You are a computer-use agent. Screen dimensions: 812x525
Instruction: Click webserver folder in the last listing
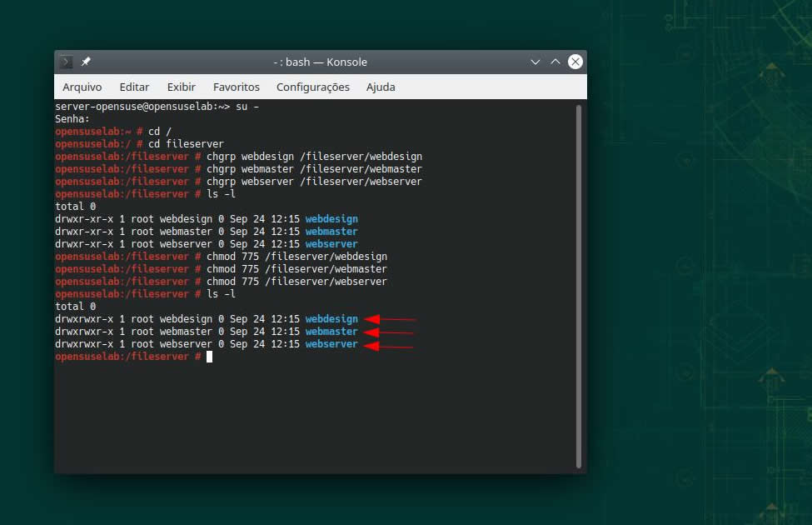(x=331, y=344)
